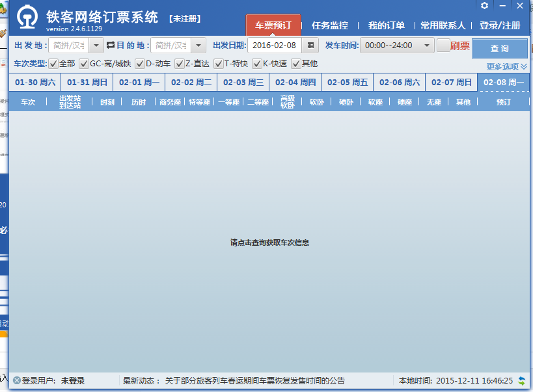Select the 02-04 周四 date tab
This screenshot has height=392, width=533.
coord(295,83)
